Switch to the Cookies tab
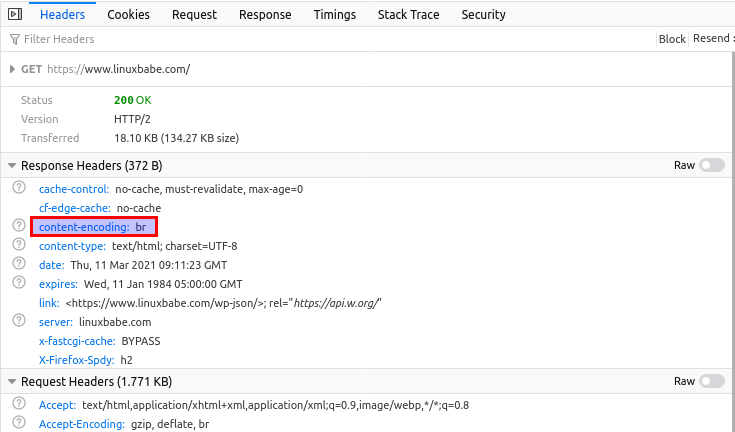The height and width of the screenshot is (432, 735). (128, 15)
